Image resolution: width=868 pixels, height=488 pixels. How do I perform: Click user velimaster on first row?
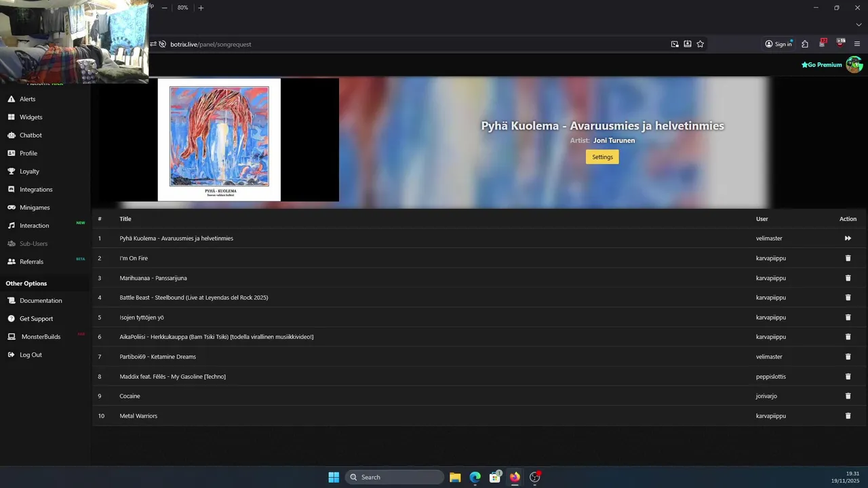(769, 239)
